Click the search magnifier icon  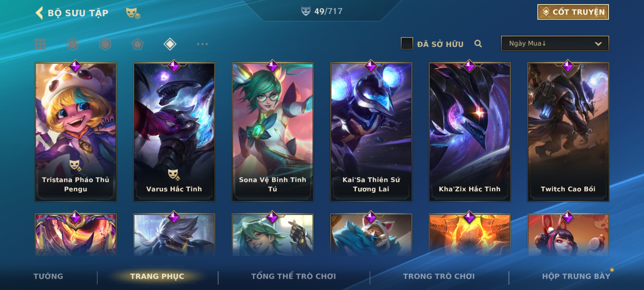tap(478, 44)
